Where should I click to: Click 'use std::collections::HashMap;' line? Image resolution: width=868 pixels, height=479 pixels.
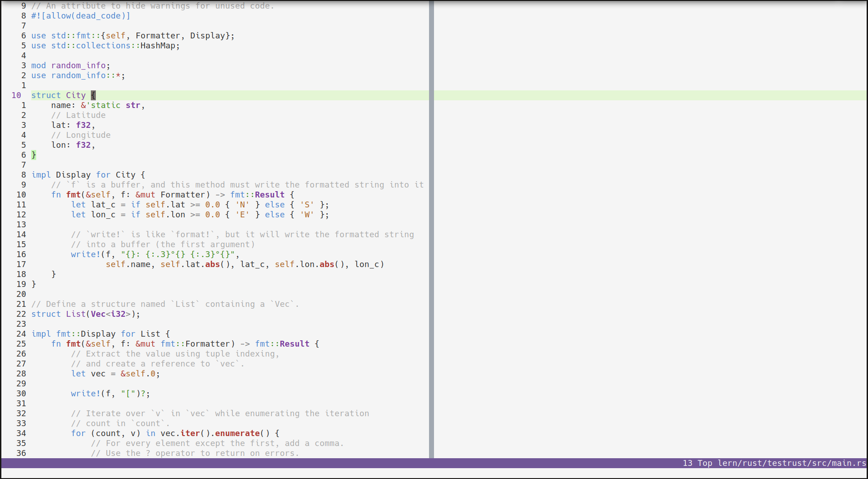pyautogui.click(x=105, y=46)
